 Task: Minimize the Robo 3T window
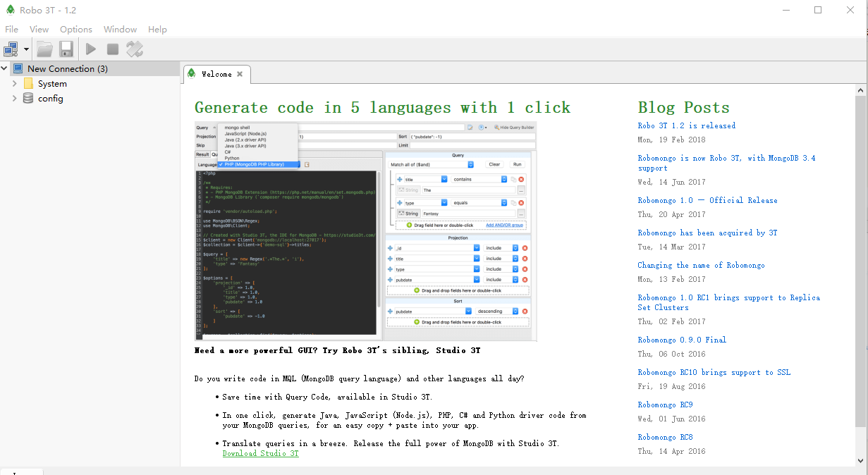tap(786, 10)
